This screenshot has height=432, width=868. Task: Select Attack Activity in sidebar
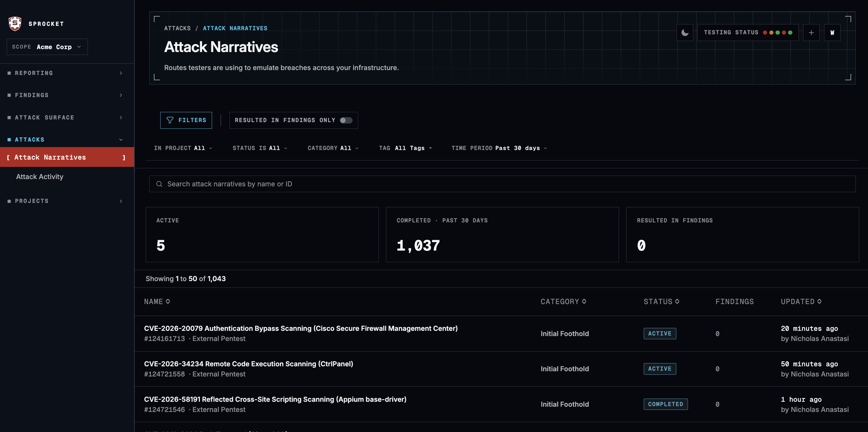[40, 177]
